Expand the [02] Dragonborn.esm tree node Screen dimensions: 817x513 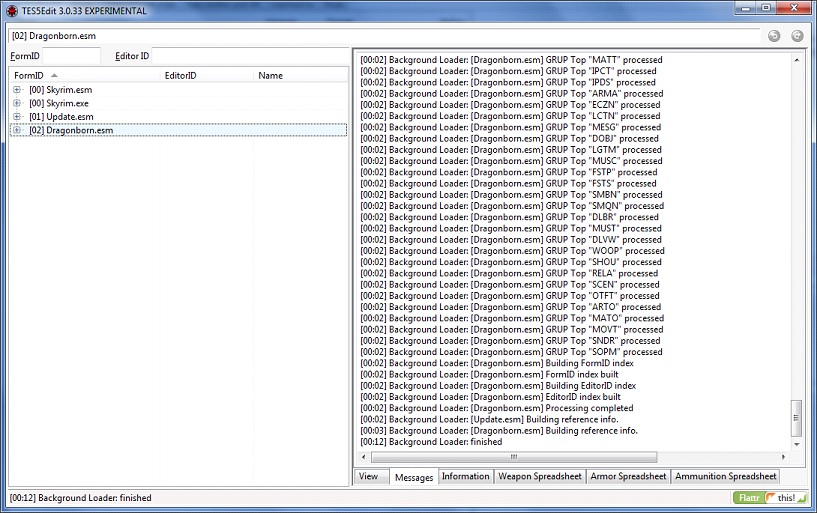pos(17,130)
